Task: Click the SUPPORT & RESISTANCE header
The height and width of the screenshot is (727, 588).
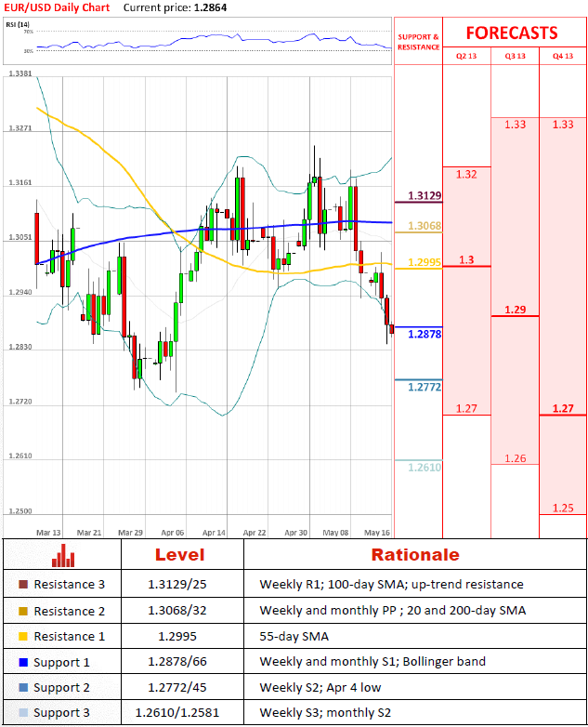Action: click(418, 42)
